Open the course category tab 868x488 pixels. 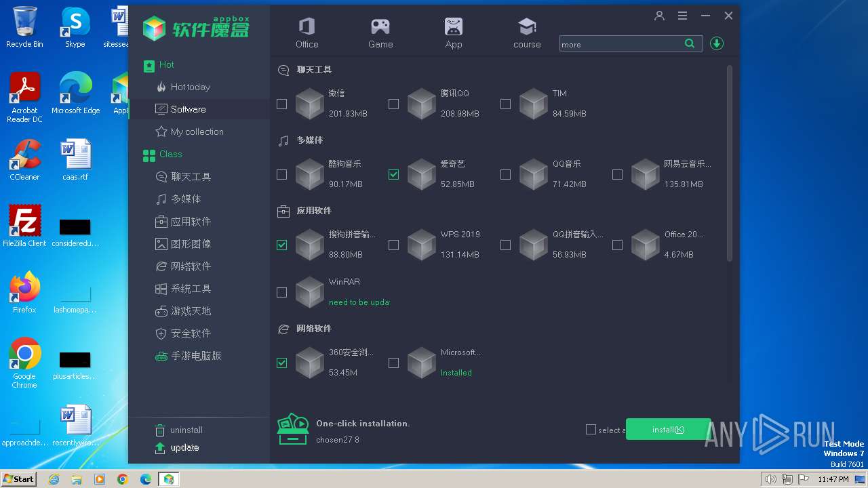pos(527,33)
